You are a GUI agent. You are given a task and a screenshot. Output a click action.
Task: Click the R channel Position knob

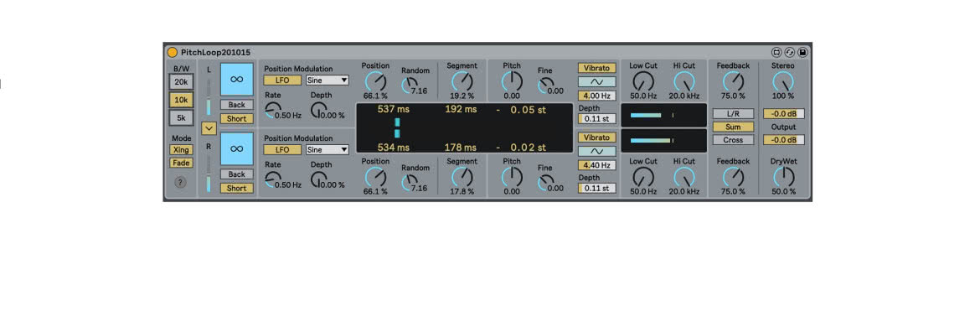(375, 177)
